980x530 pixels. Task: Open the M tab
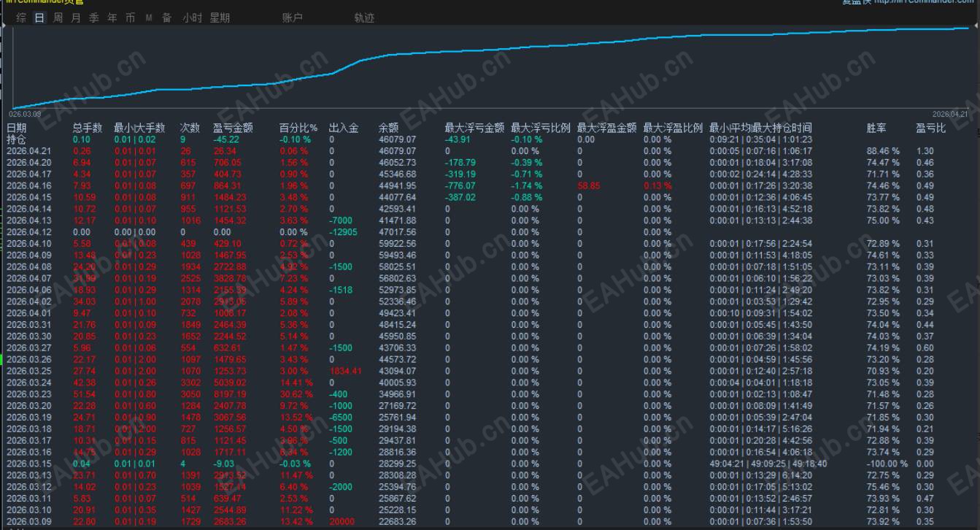pos(149,18)
